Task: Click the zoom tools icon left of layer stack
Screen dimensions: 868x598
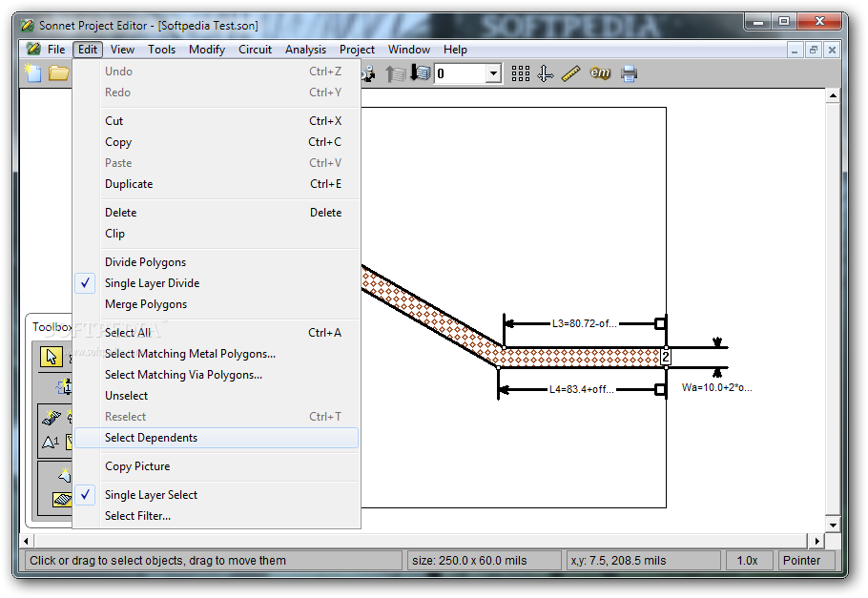Action: pos(368,73)
